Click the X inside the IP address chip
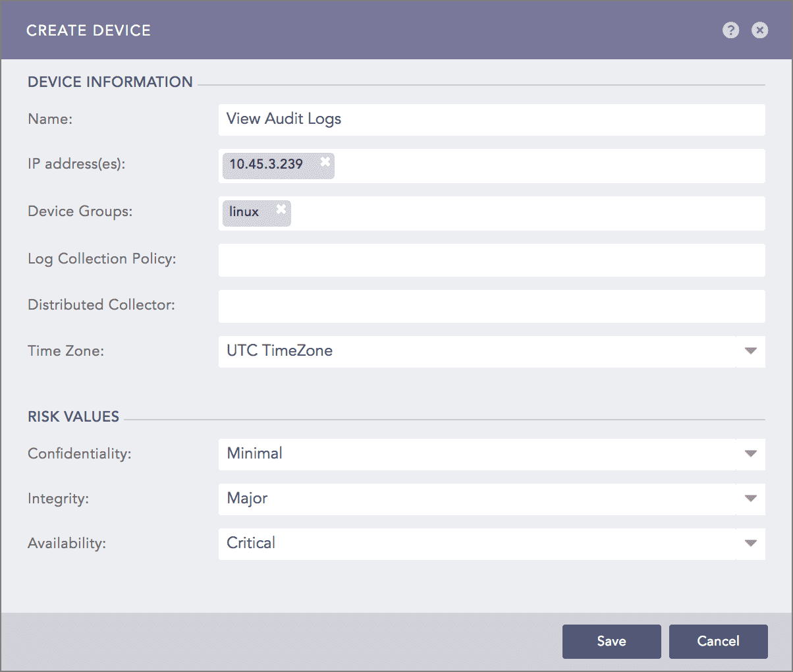Viewport: 793px width, 672px height. [325, 161]
